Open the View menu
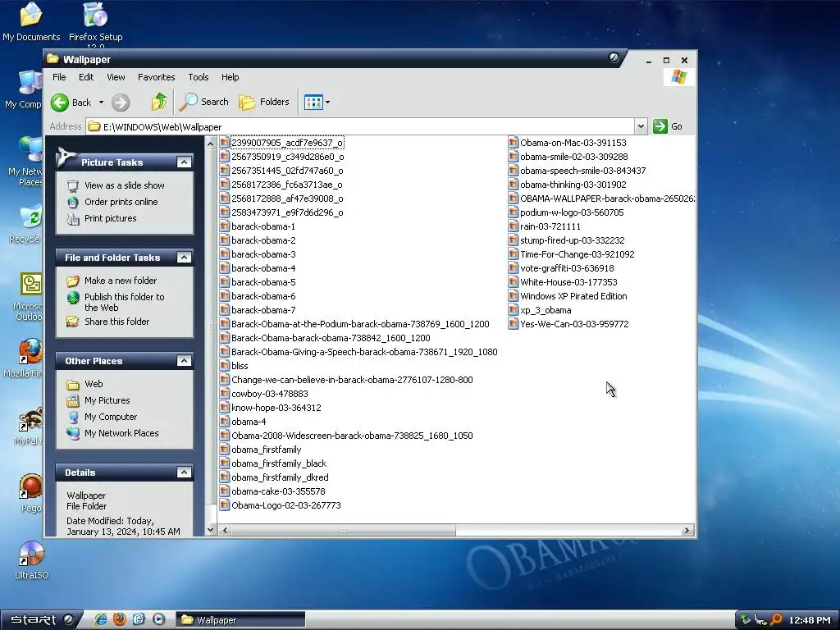 coord(116,77)
